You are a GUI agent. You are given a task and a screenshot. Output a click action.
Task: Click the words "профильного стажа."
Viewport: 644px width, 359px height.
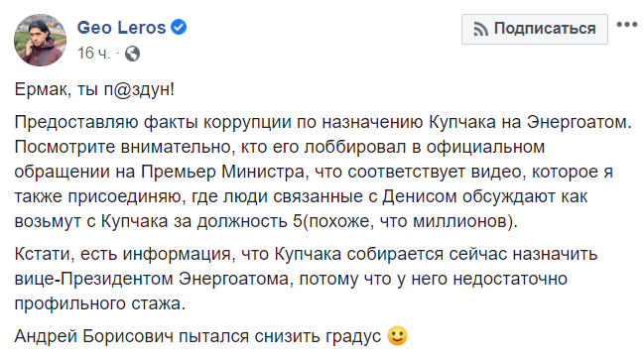tap(100, 303)
